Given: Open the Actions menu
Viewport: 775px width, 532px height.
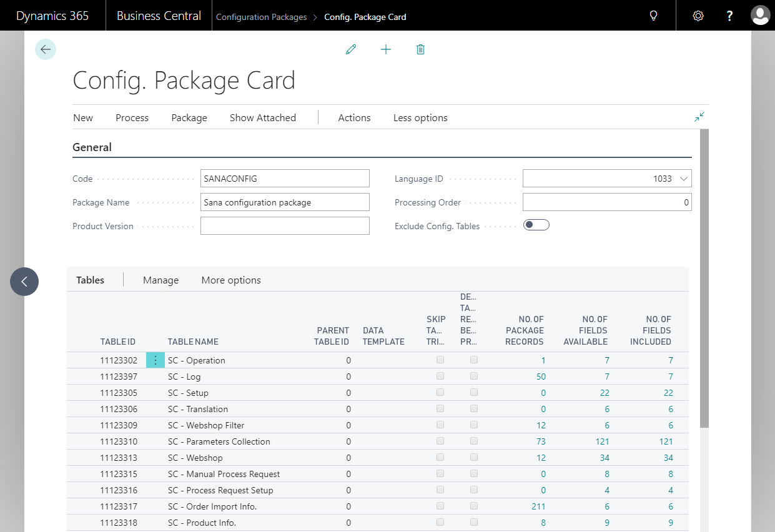Looking at the screenshot, I should coord(354,117).
